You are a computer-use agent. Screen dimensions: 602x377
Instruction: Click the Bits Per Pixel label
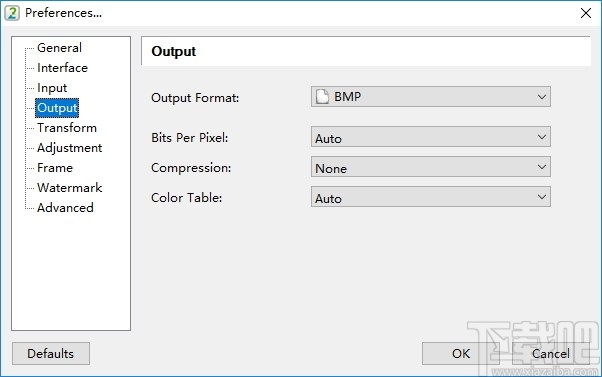(190, 137)
